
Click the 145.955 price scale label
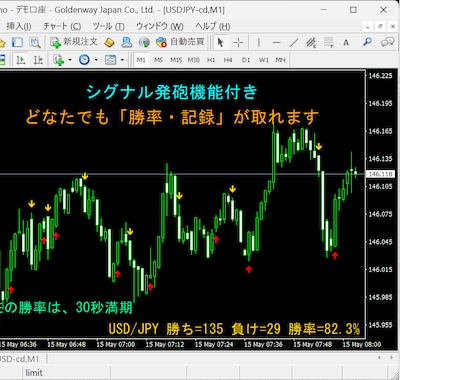point(380,325)
